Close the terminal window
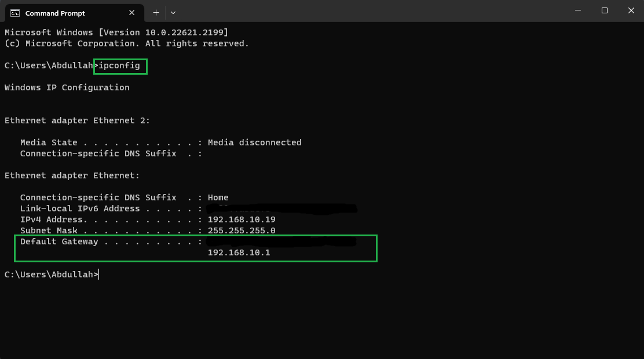Image resolution: width=644 pixels, height=359 pixels. [x=631, y=10]
